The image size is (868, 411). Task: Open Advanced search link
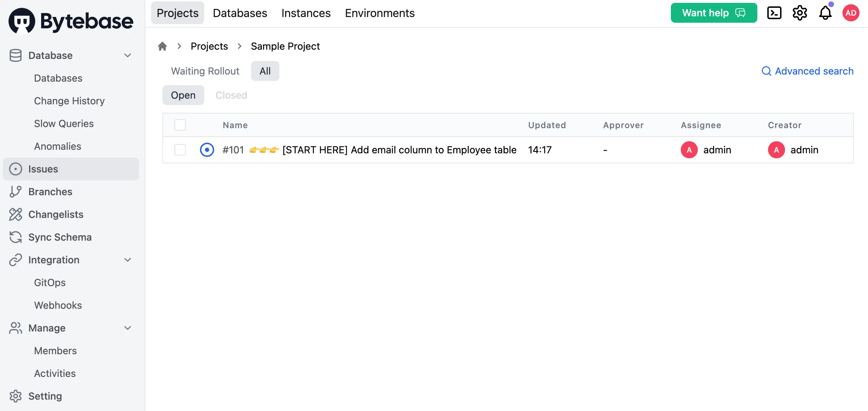pos(808,71)
